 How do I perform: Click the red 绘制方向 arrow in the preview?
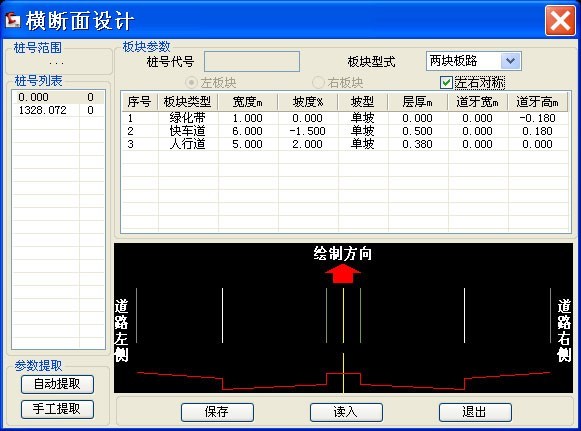click(343, 273)
